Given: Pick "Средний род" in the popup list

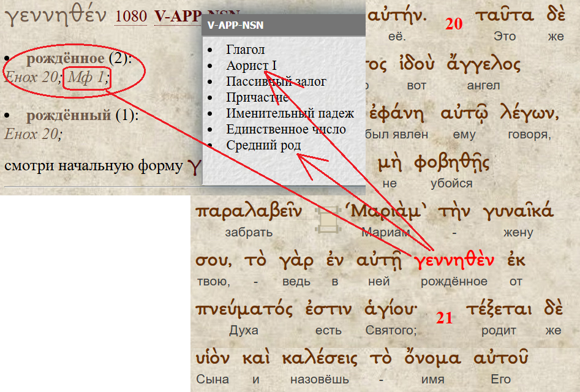Looking at the screenshot, I should pos(263,145).
